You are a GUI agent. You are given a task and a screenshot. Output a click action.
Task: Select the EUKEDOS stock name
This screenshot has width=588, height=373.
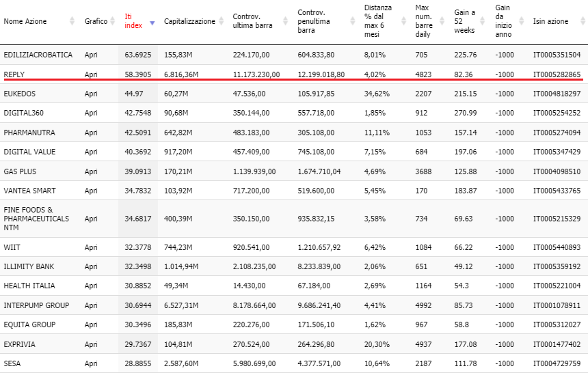coord(20,94)
